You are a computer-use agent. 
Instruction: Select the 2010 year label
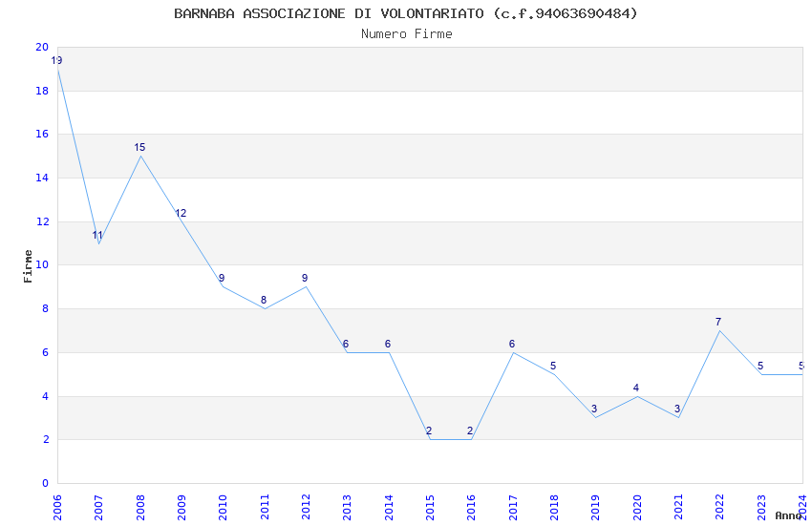point(223,507)
